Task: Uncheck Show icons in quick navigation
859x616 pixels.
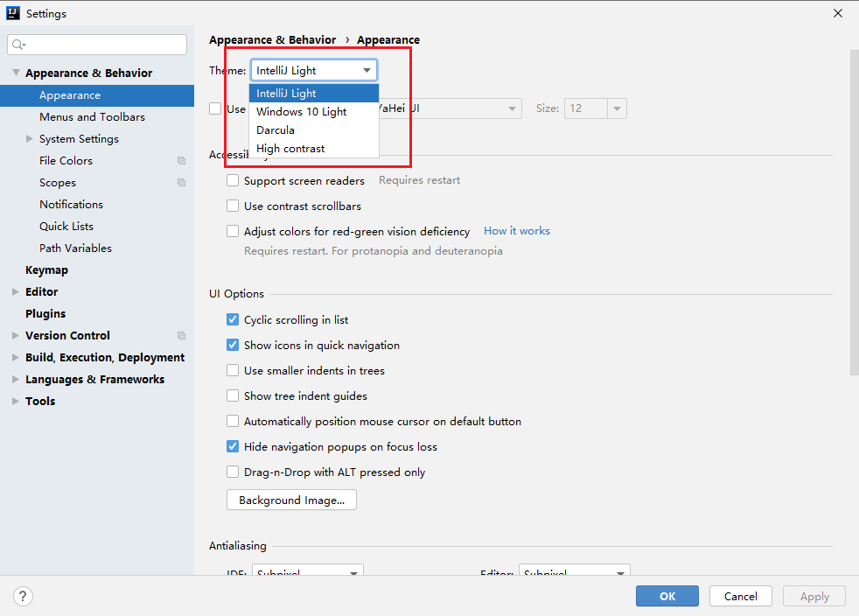Action: pos(233,345)
